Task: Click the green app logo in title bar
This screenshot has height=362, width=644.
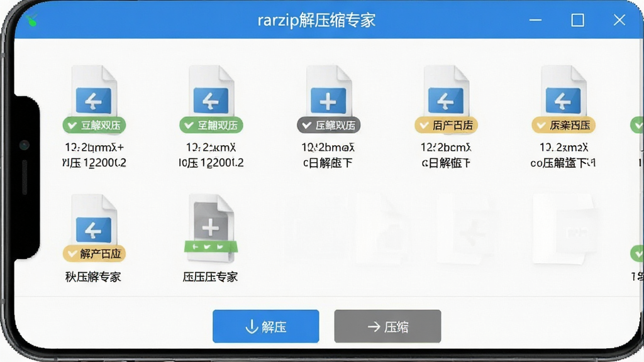Action: 31,19
